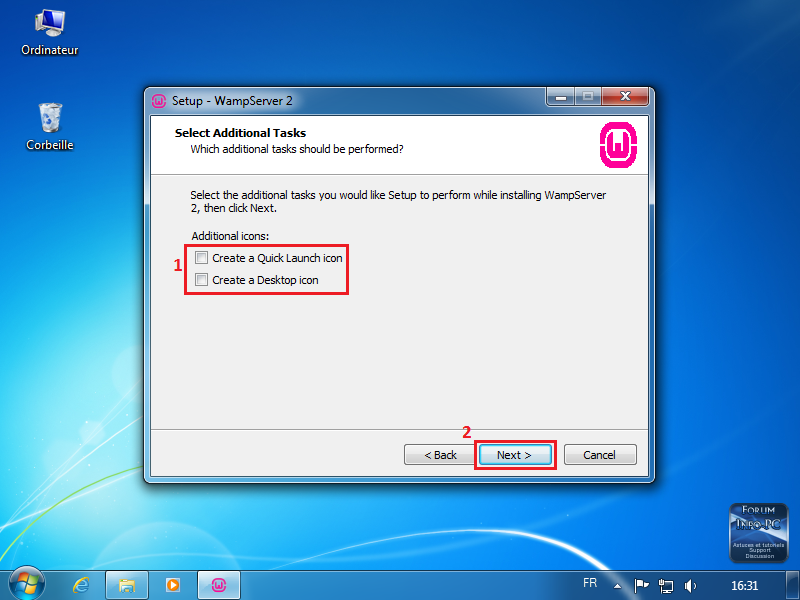This screenshot has height=600, width=800.
Task: Go to previous step with < Back
Action: (440, 455)
